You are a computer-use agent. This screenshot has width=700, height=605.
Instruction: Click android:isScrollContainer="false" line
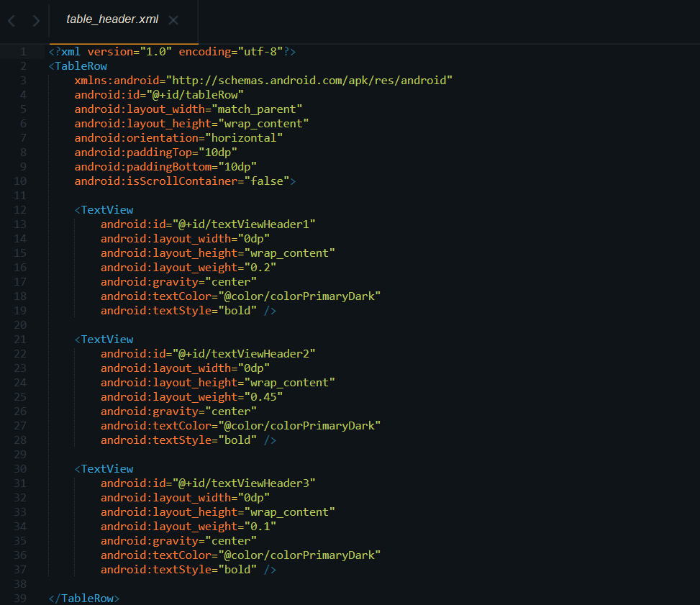point(186,181)
